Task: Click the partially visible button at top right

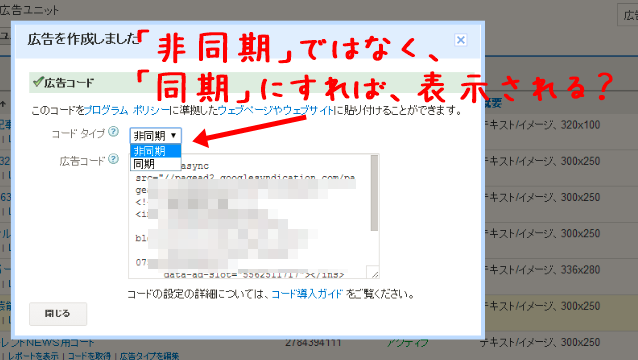Action: click(628, 15)
